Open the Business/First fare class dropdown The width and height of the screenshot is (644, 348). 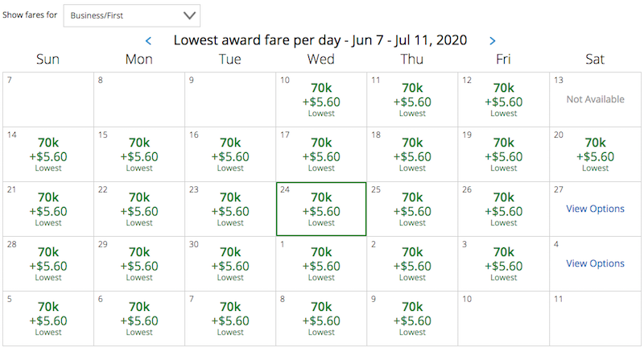[132, 15]
